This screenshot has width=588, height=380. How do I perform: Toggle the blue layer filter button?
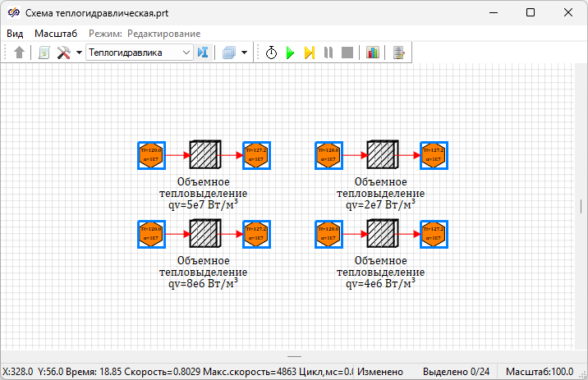[204, 53]
